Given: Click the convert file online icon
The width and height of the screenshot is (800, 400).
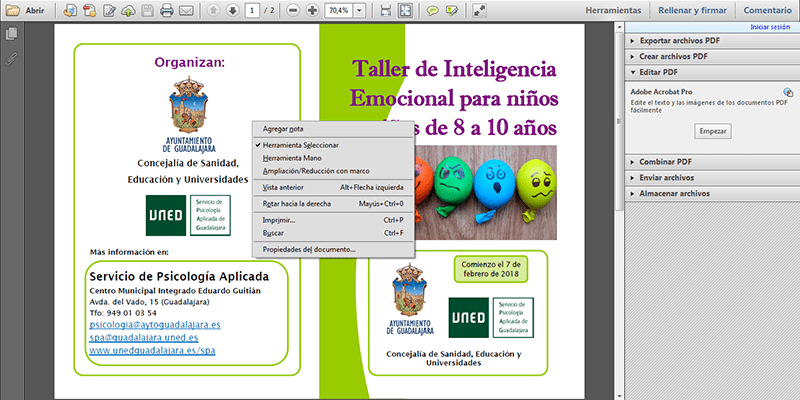Looking at the screenshot, I should [x=70, y=10].
